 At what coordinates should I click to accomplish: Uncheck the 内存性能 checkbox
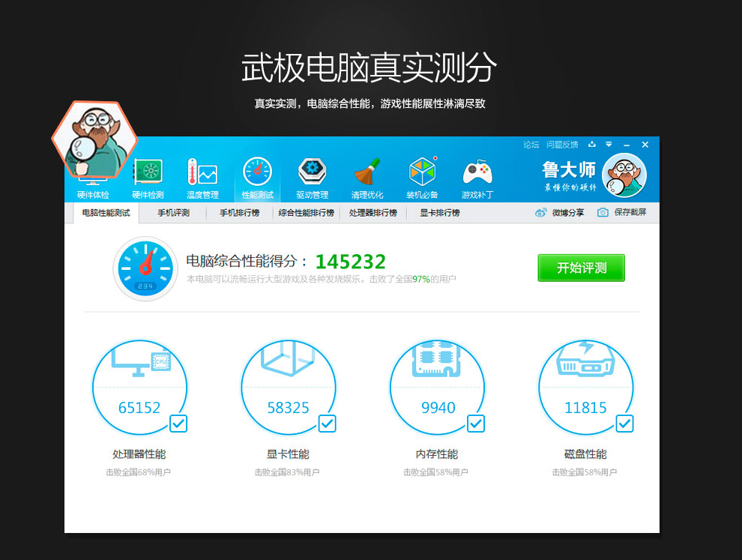click(476, 424)
